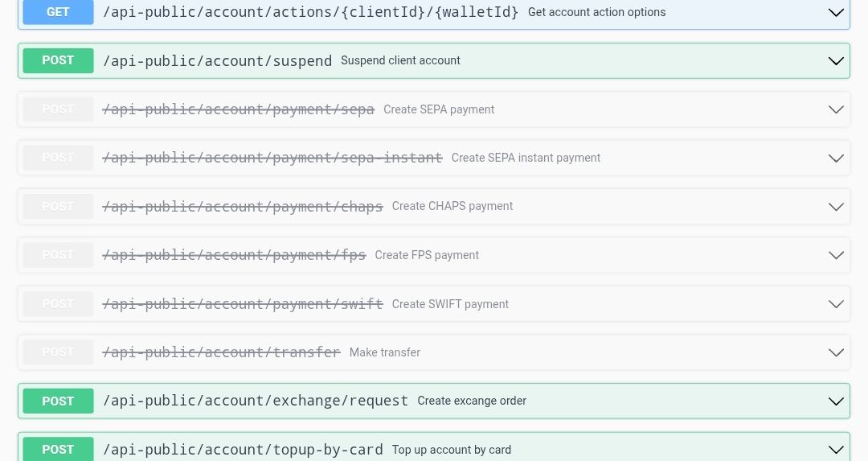This screenshot has width=868, height=461.
Task: Expand the Suspend client account chevron
Action: pos(836,61)
